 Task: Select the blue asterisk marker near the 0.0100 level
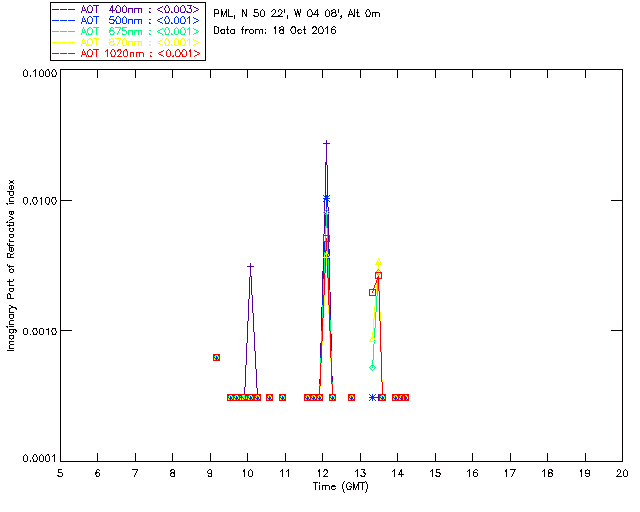pos(326,199)
